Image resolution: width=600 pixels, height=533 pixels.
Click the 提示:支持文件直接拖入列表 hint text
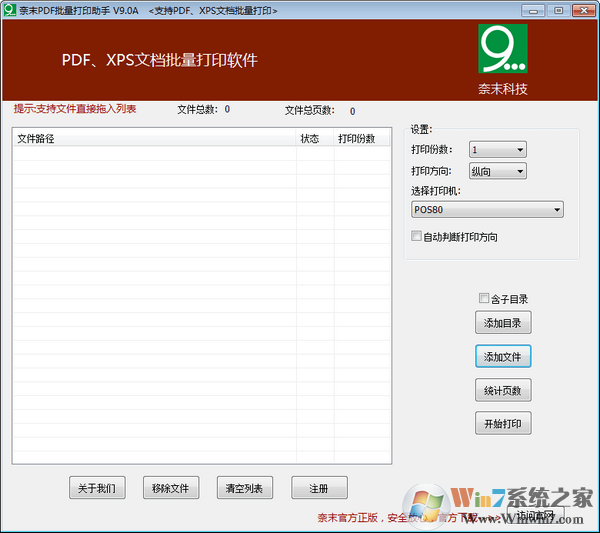tap(75, 109)
